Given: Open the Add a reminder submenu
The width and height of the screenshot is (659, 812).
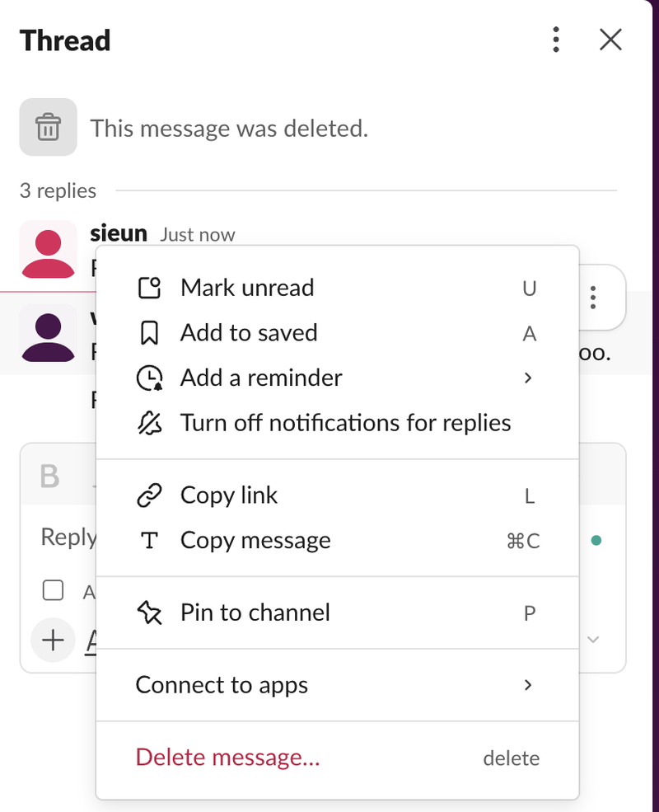Looking at the screenshot, I should [337, 378].
